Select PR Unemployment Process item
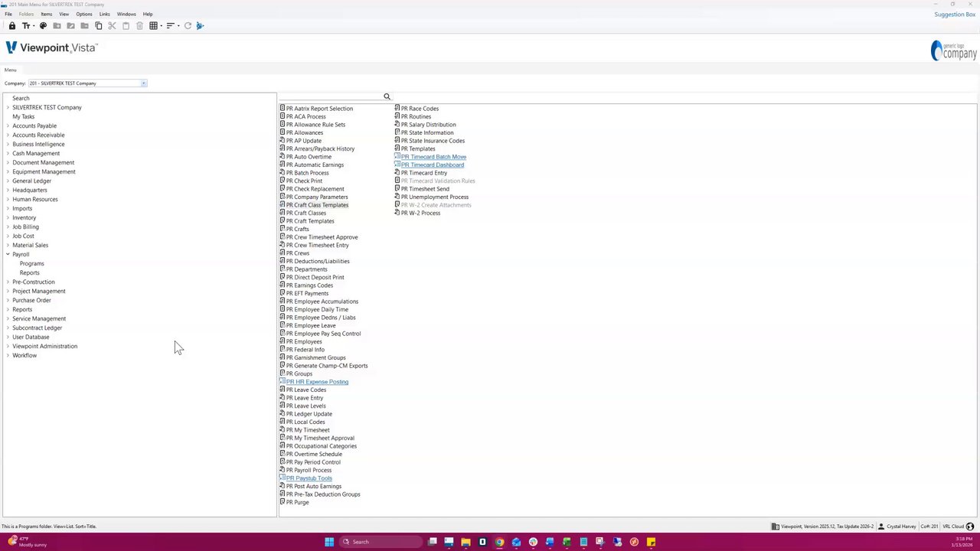Viewport: 980px width, 551px height. point(434,197)
